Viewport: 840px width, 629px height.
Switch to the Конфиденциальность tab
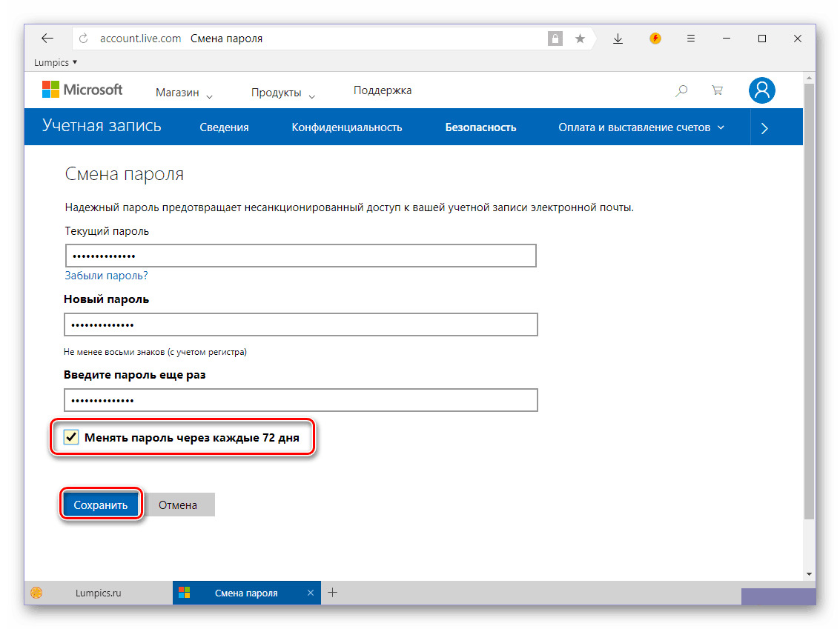click(x=346, y=127)
